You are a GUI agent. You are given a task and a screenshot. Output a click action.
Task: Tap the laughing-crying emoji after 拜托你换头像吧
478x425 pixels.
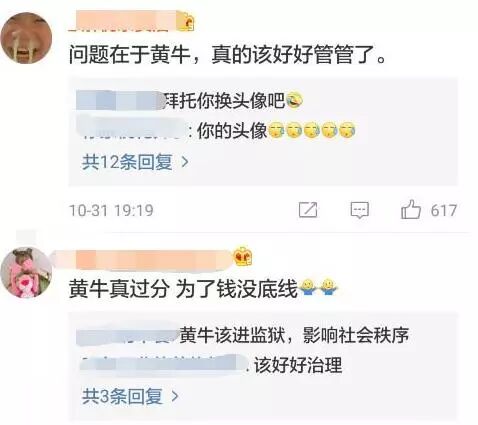click(295, 100)
